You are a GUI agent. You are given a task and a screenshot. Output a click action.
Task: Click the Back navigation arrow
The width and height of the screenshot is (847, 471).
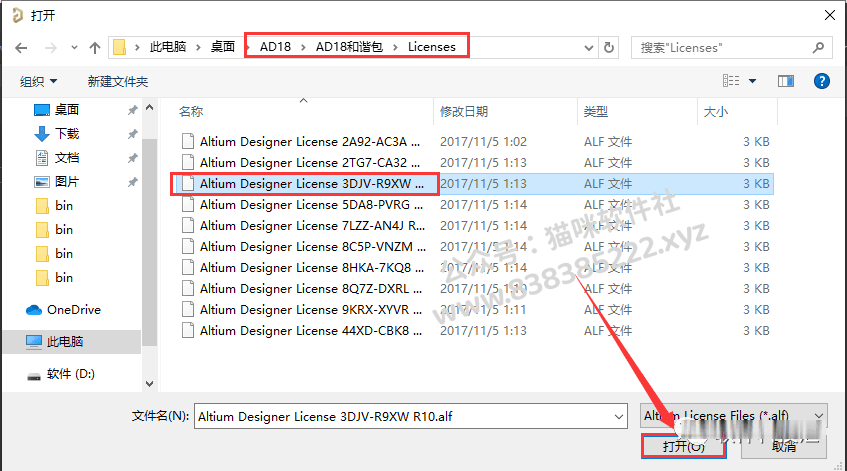21,48
